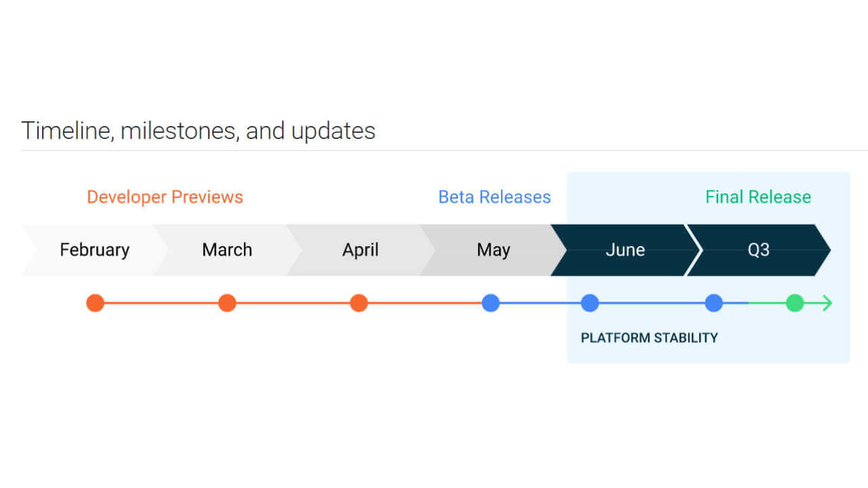
Task: Click the PLATFORM STABILITY label
Action: (649, 338)
